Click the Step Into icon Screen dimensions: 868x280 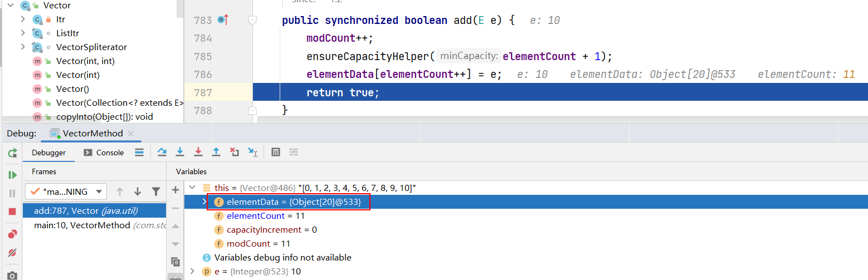coord(180,152)
